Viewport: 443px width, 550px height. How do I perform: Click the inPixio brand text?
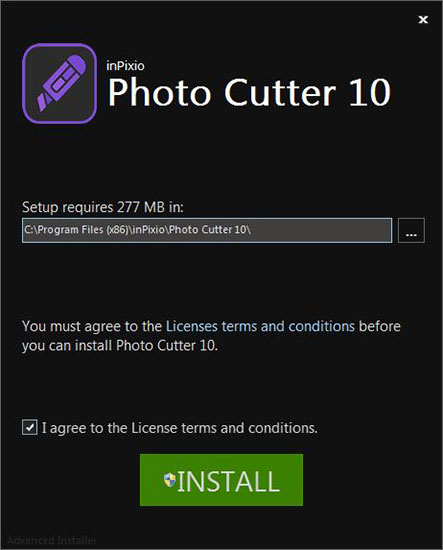[125, 66]
